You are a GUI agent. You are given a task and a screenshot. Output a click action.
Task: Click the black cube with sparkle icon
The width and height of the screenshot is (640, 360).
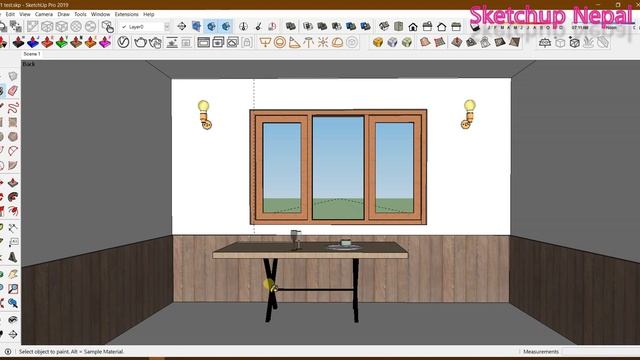coord(575,42)
